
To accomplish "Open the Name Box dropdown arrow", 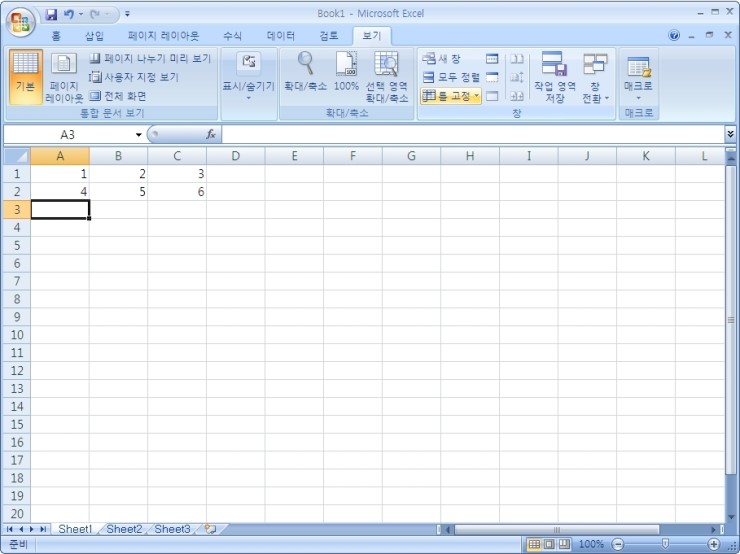I will click(139, 134).
